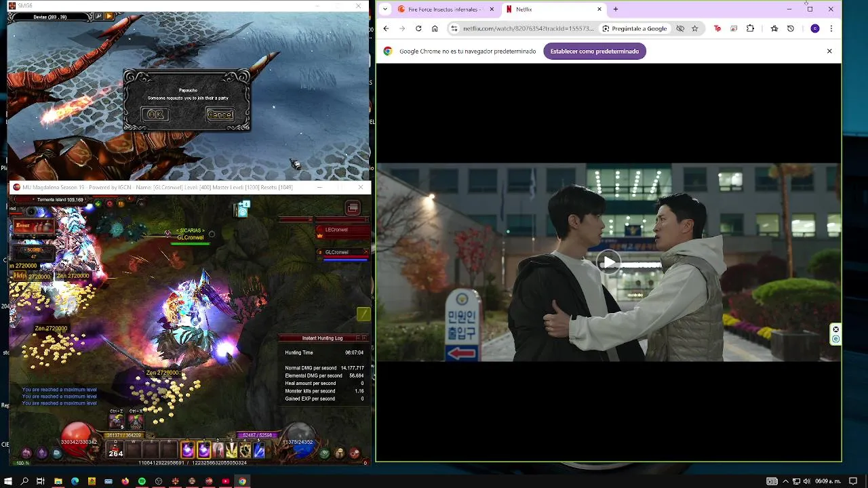The image size is (868, 488).
Task: Open the red Tp extension
Action: point(717,28)
